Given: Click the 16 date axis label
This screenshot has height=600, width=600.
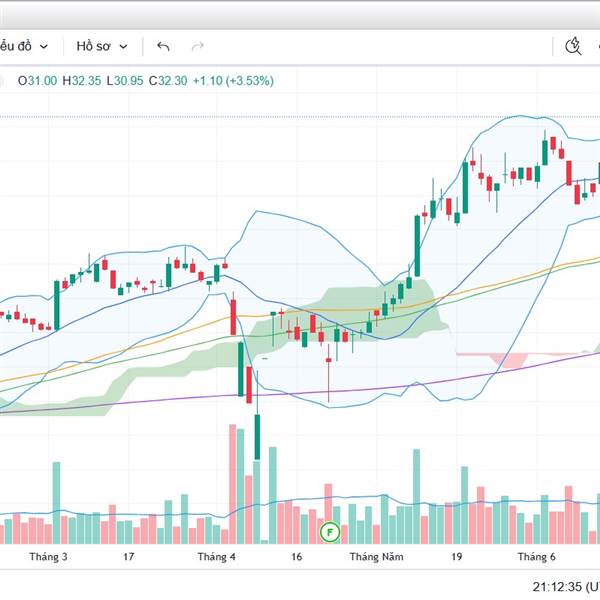Looking at the screenshot, I should pos(297,556).
